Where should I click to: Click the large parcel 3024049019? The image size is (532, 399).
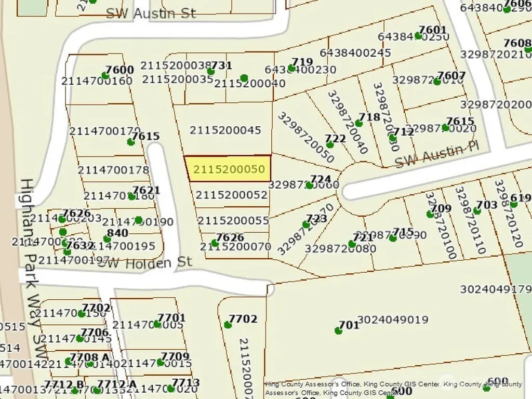393,320
